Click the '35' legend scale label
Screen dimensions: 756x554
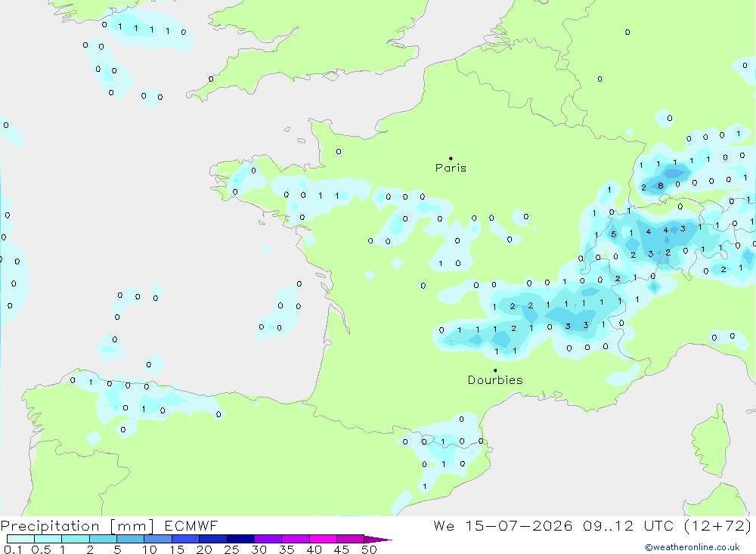click(x=287, y=549)
